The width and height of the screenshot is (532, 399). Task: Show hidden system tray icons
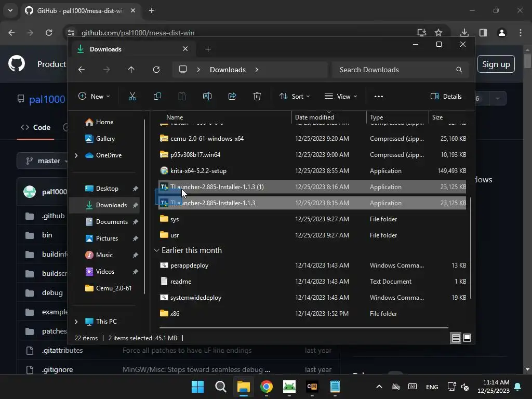coord(379,387)
